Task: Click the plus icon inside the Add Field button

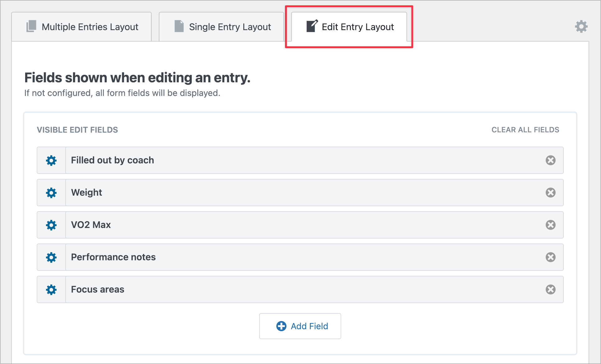Action: tap(281, 326)
